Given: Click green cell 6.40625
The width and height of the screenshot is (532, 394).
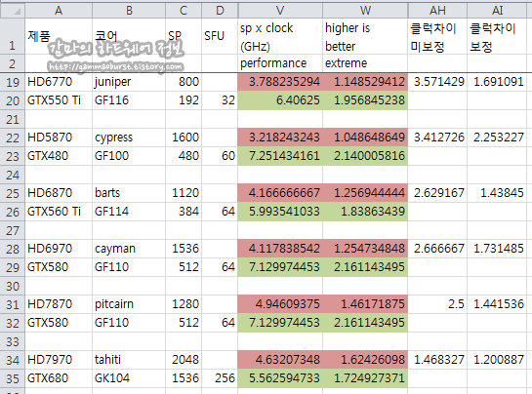Looking at the screenshot, I should tap(280, 100).
